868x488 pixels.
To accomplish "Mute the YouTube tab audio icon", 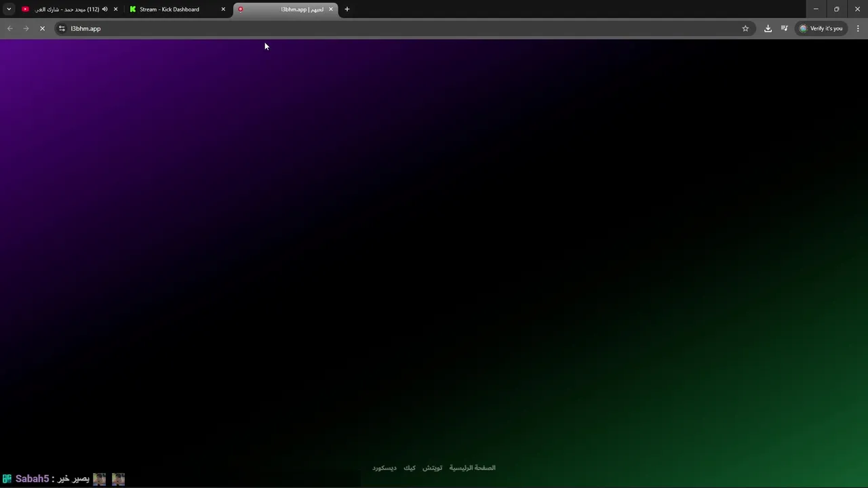I will pyautogui.click(x=105, y=9).
